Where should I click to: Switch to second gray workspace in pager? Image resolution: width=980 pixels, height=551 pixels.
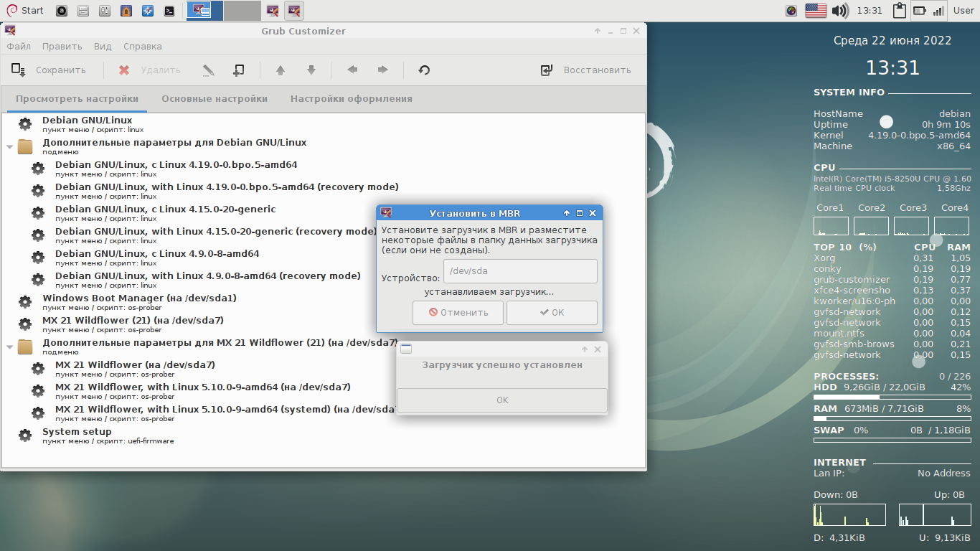click(242, 11)
